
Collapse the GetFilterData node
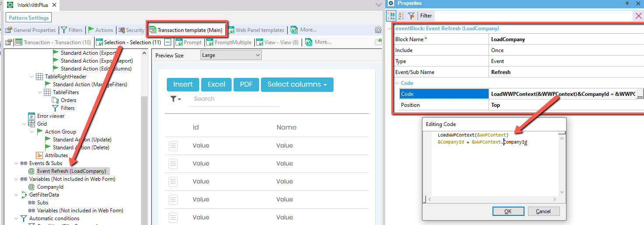16,195
